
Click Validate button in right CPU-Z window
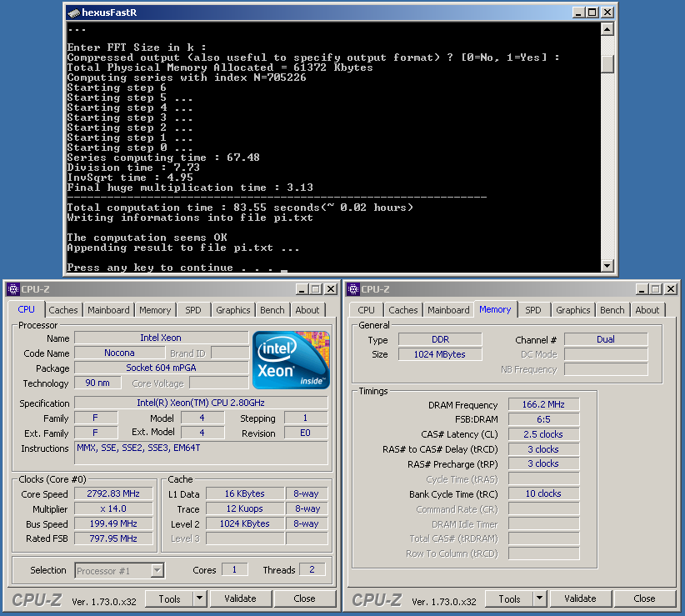pos(580,599)
